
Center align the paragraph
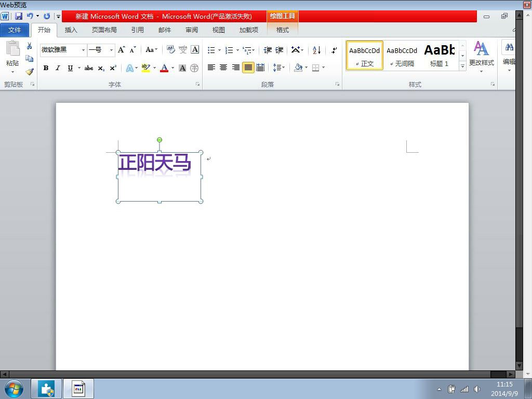pyautogui.click(x=223, y=68)
